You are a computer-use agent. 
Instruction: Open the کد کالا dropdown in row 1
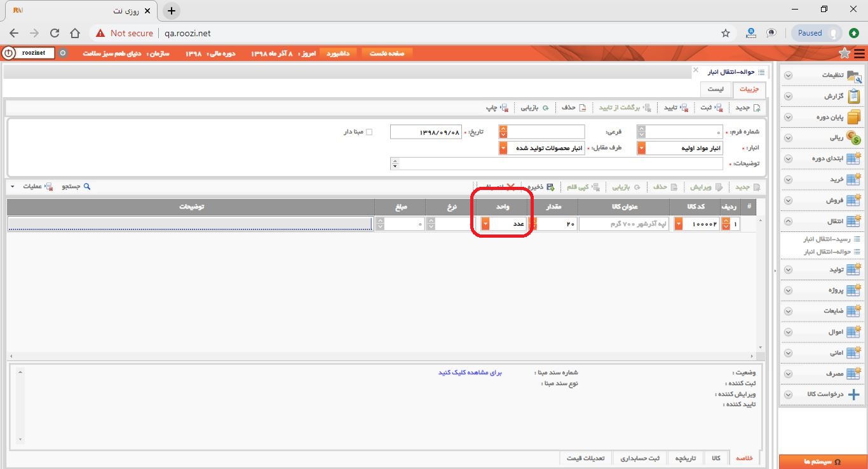click(x=679, y=224)
